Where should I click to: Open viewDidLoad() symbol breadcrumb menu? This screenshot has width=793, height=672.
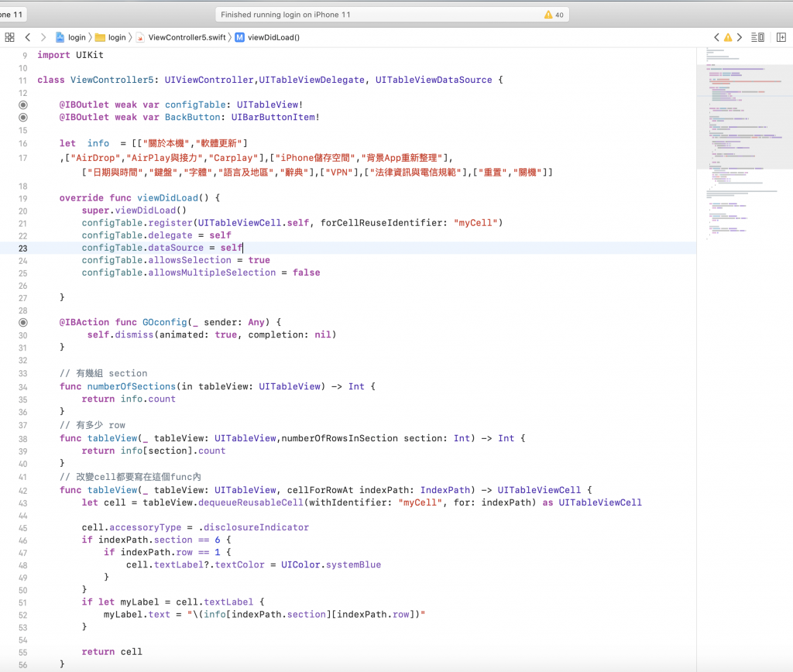(273, 37)
